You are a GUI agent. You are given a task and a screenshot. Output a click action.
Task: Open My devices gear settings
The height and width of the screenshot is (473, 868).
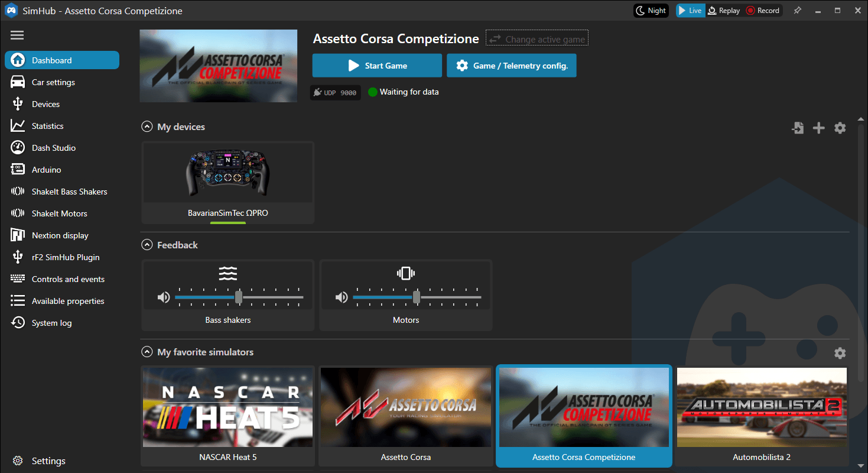tap(840, 128)
